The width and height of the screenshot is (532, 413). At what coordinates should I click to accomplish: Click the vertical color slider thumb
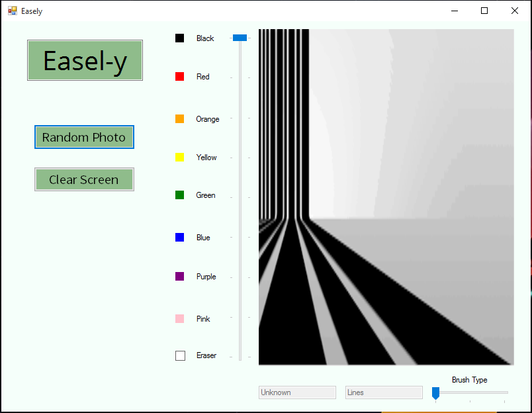pos(240,38)
